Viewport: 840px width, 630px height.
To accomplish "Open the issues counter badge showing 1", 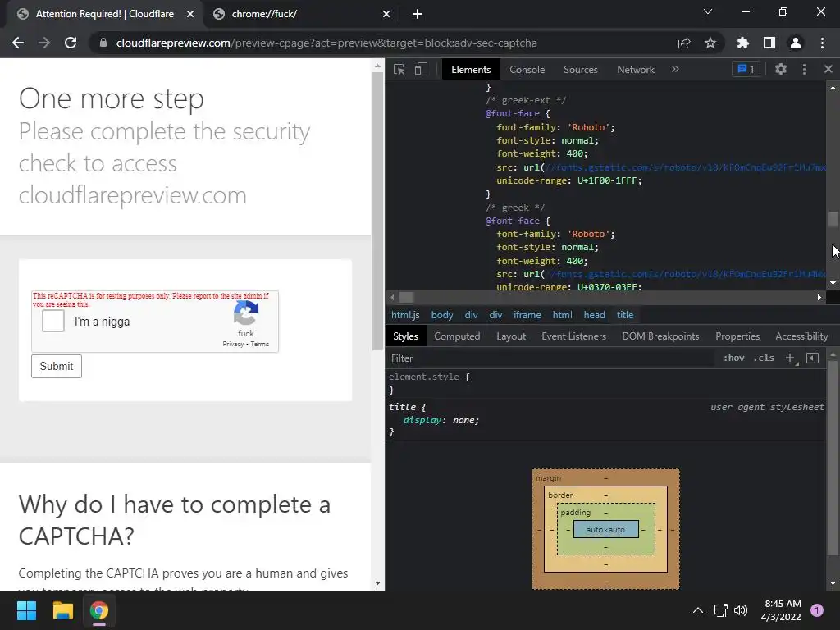I will click(x=746, y=69).
